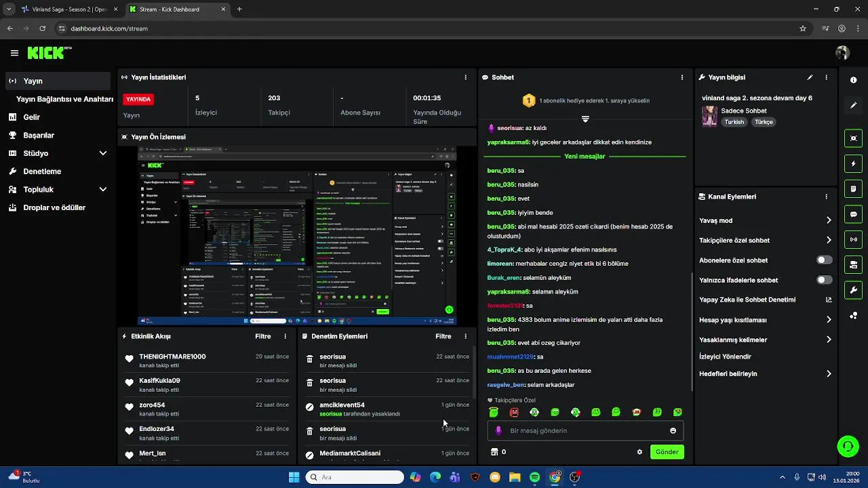Toggle Abonelere özel sohbet switch

click(824, 260)
